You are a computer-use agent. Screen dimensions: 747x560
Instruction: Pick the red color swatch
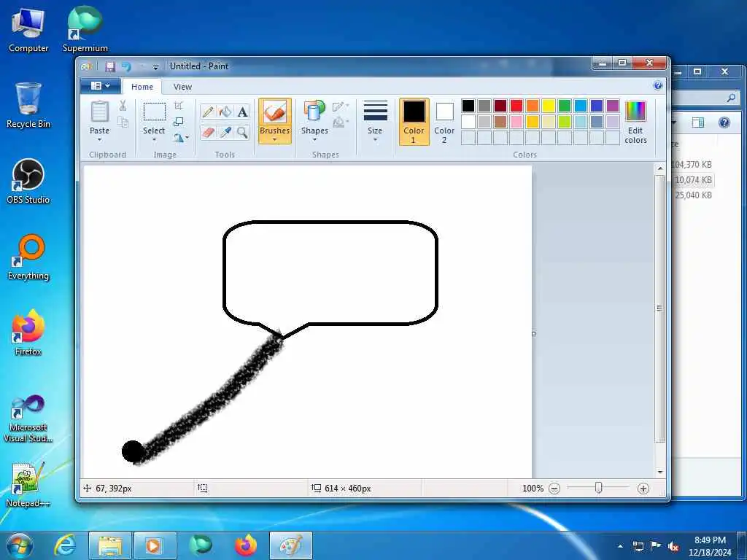[516, 106]
